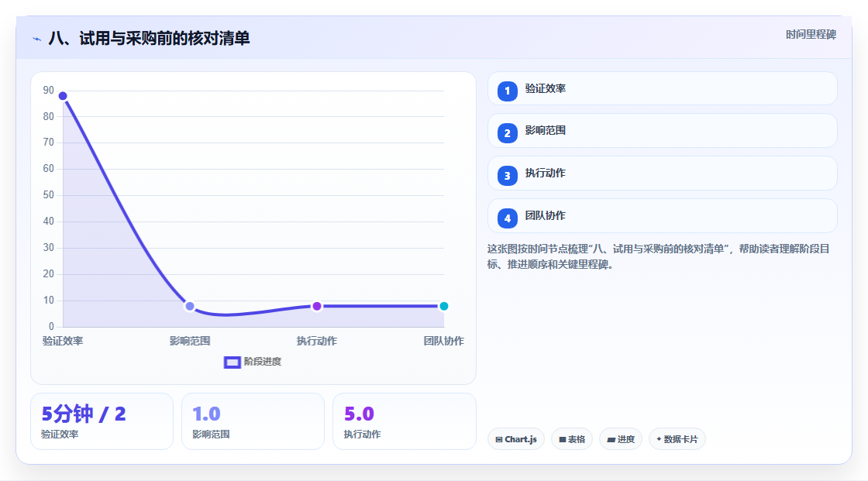Click the description paragraph starting 这张图按时间节点
The height and width of the screenshot is (481, 868).
pyautogui.click(x=658, y=256)
